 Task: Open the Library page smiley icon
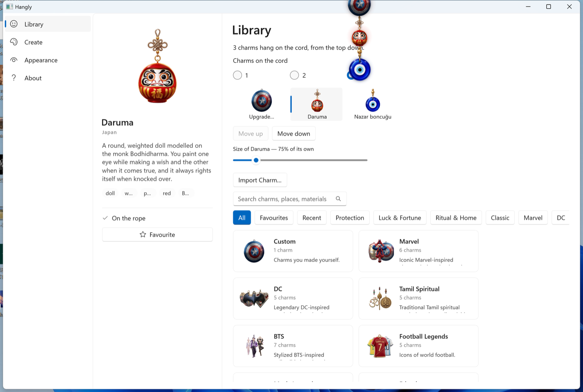pos(14,24)
